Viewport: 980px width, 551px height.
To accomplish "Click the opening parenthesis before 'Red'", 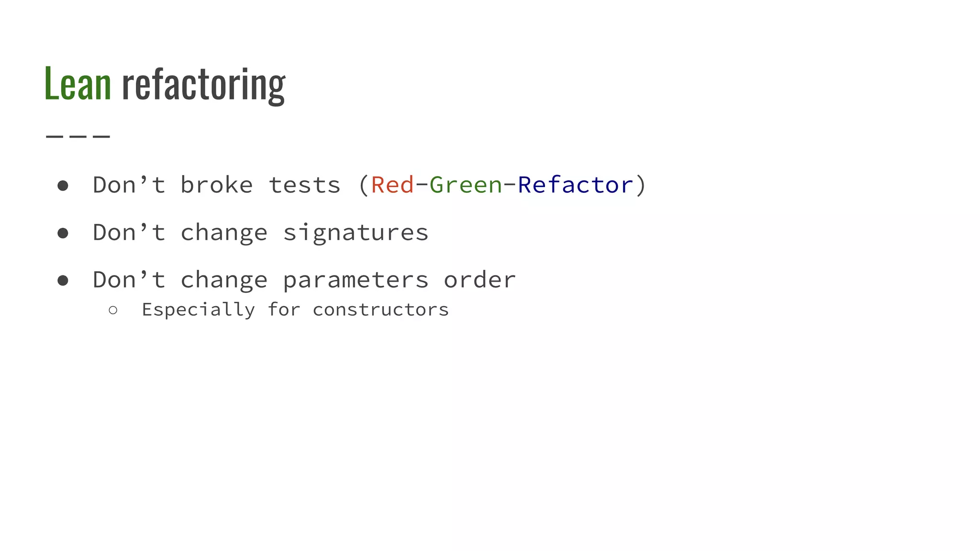I will (364, 185).
